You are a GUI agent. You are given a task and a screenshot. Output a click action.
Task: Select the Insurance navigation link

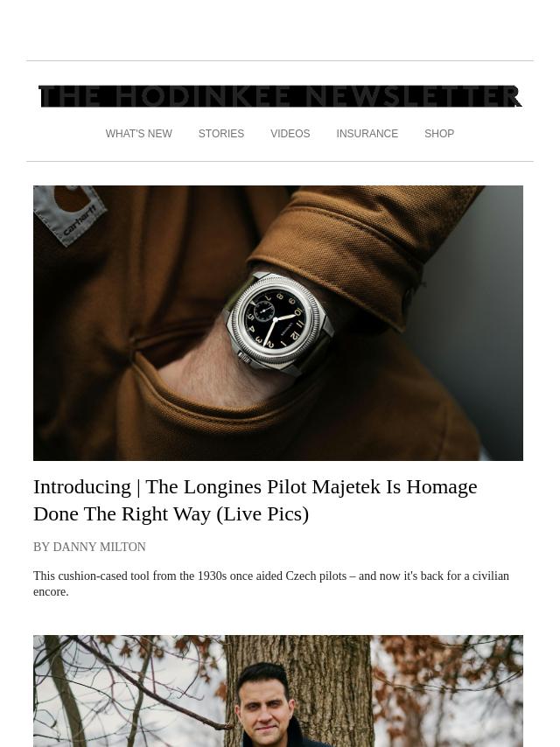coord(367,134)
